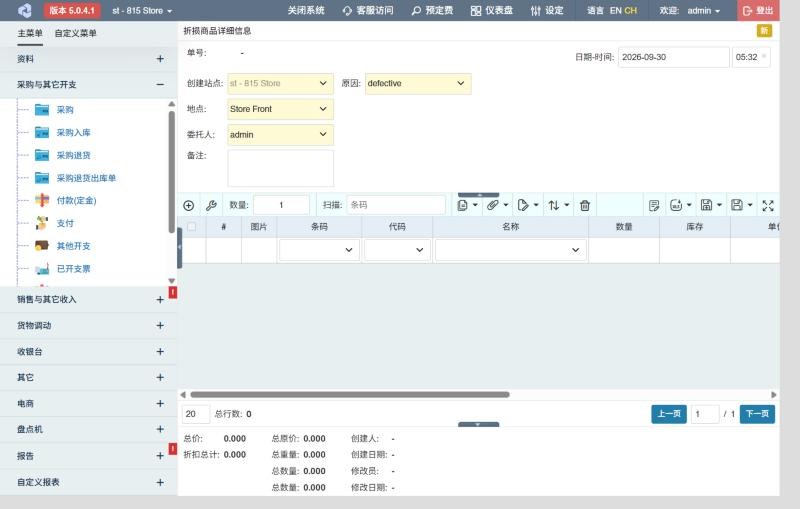The width and height of the screenshot is (800, 509).
Task: Open the 条码 column dropdown in row
Action: pos(319,250)
